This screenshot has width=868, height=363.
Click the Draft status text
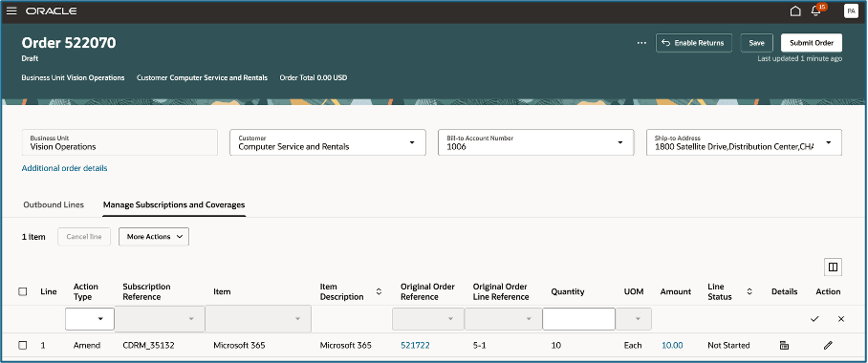pos(30,58)
